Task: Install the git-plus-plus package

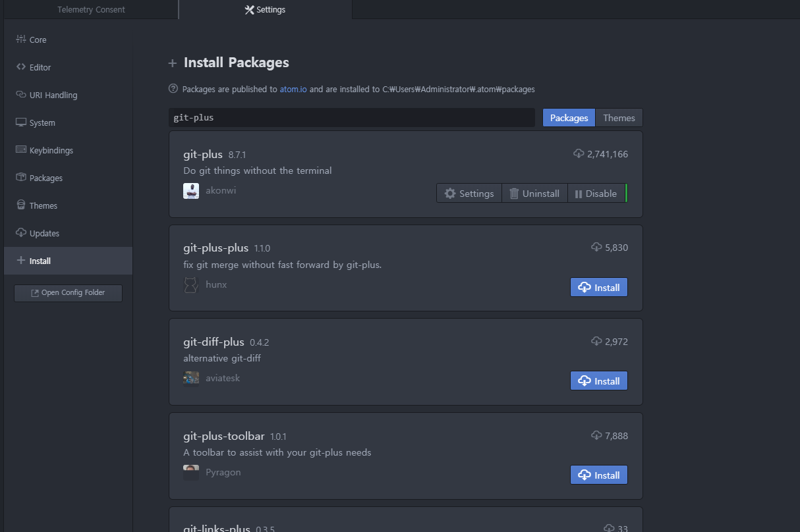Action: [x=598, y=287]
